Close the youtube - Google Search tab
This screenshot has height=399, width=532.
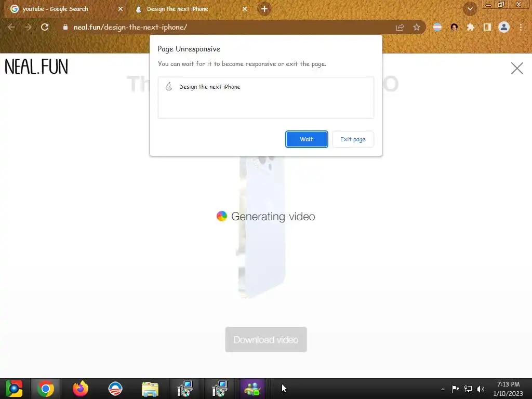pyautogui.click(x=121, y=9)
